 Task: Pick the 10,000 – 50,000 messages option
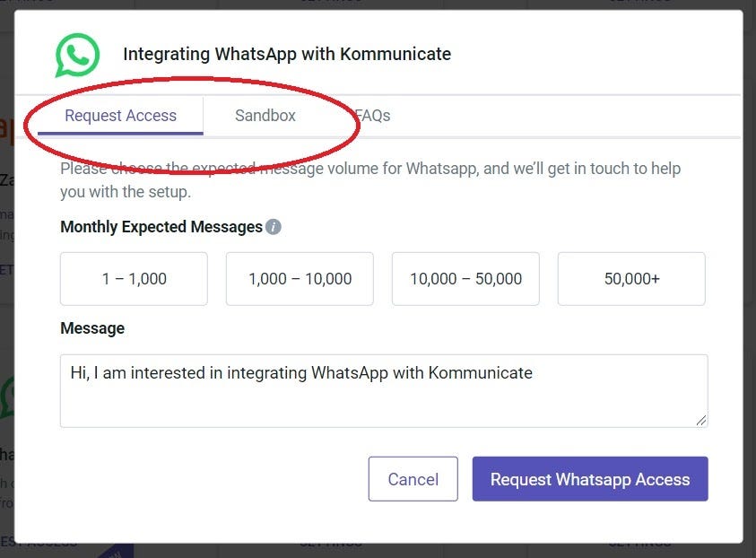(x=465, y=279)
